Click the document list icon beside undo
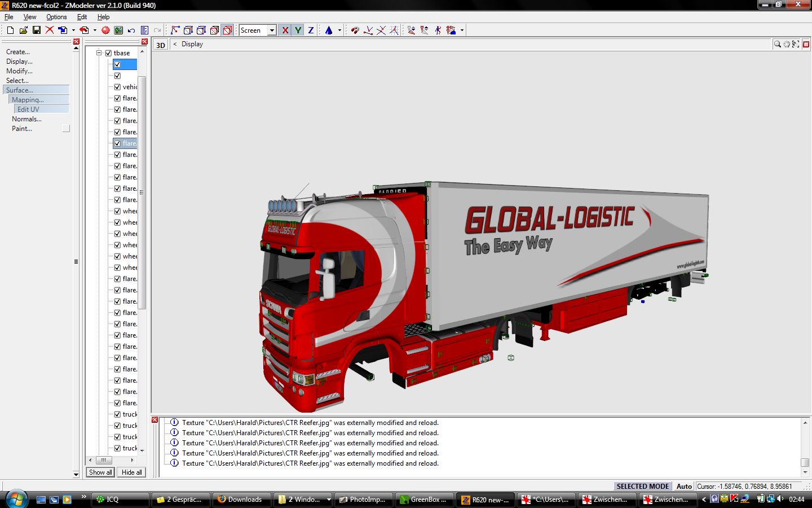This screenshot has width=812, height=508. click(x=144, y=30)
